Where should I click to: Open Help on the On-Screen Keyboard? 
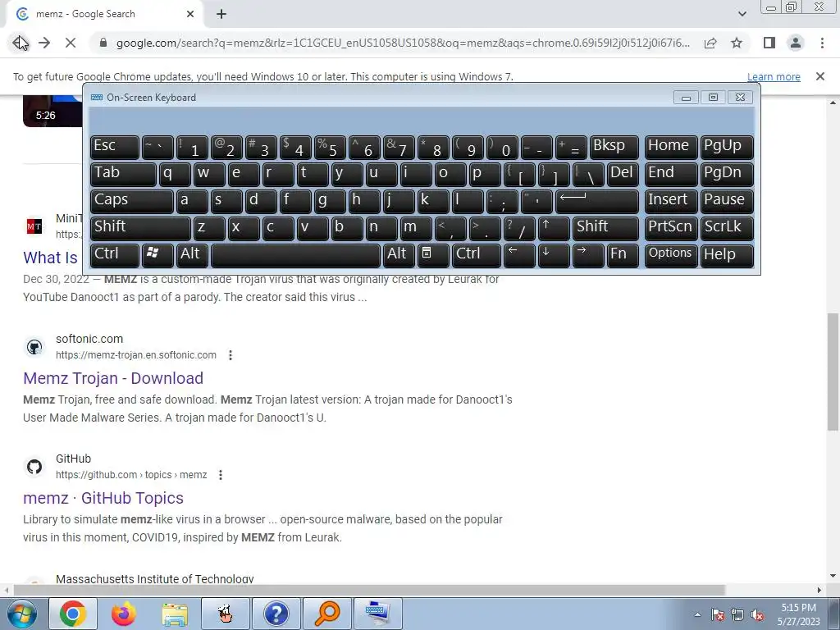tap(727, 255)
